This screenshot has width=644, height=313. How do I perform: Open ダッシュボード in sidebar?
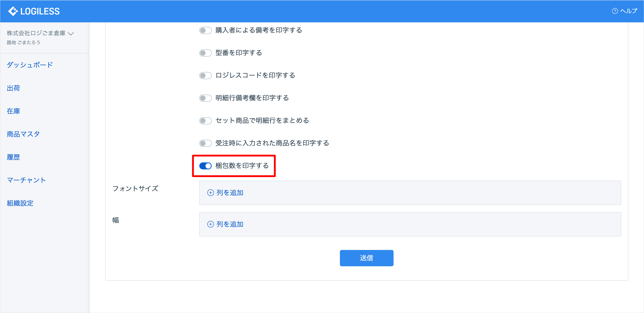click(30, 65)
